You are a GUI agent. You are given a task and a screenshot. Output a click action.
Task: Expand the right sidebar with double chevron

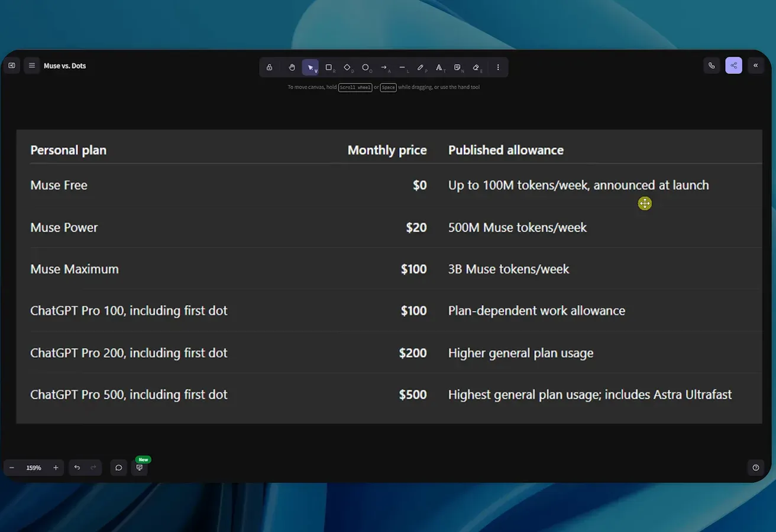pyautogui.click(x=755, y=66)
